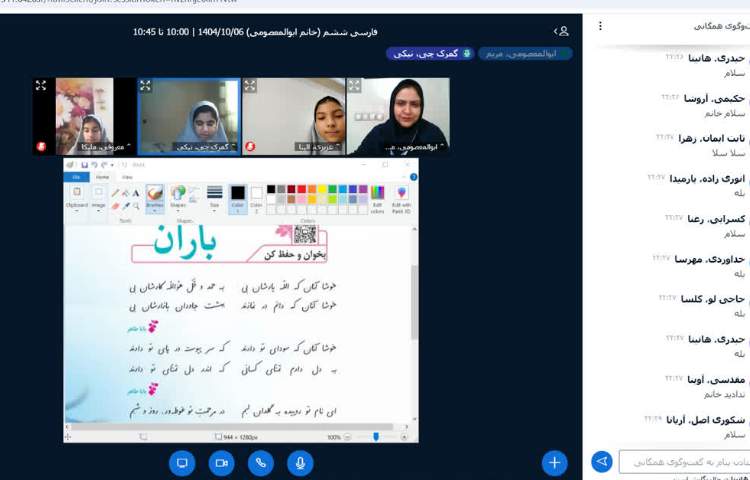
Task: Click the Undo arrow in Paint title bar
Action: (x=94, y=165)
